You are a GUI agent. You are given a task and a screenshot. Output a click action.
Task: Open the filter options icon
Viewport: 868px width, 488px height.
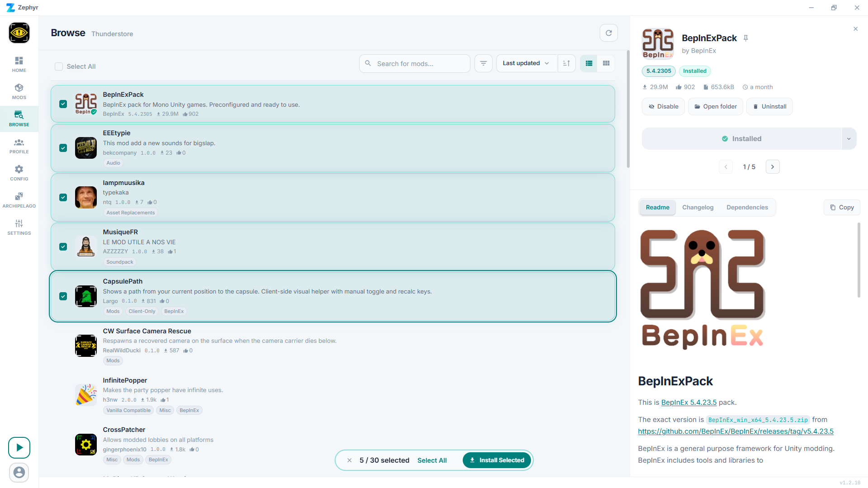[483, 63]
